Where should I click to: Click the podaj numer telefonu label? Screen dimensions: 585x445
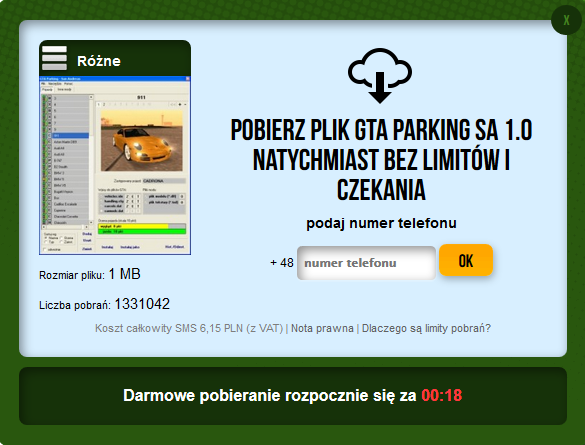[x=381, y=223]
